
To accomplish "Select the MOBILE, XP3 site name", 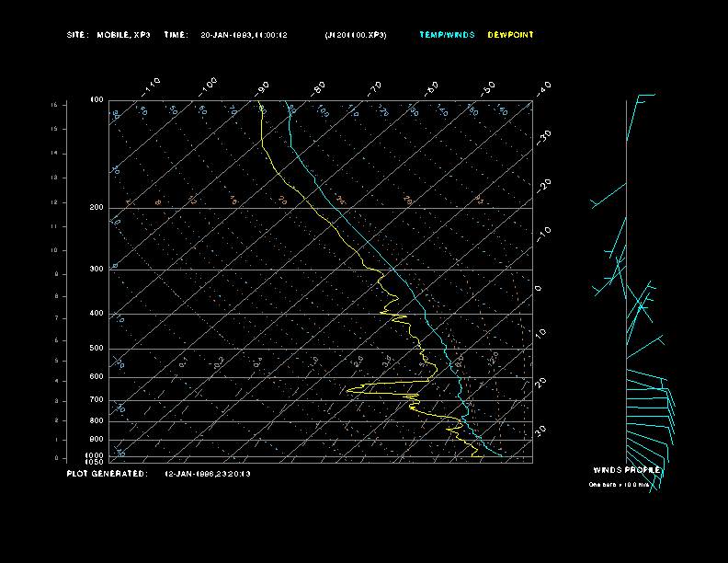I will click(x=123, y=35).
